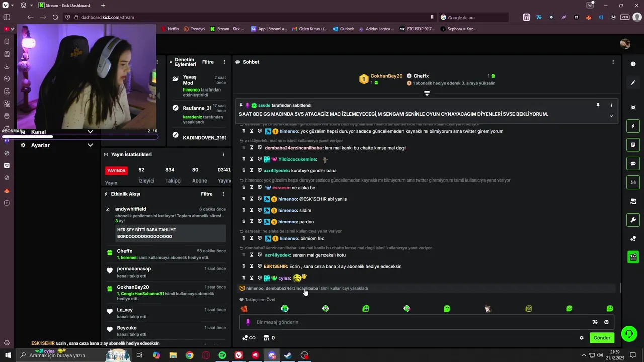Open the Outlook bookmark
This screenshot has width=644, height=362.
pyautogui.click(x=344, y=29)
